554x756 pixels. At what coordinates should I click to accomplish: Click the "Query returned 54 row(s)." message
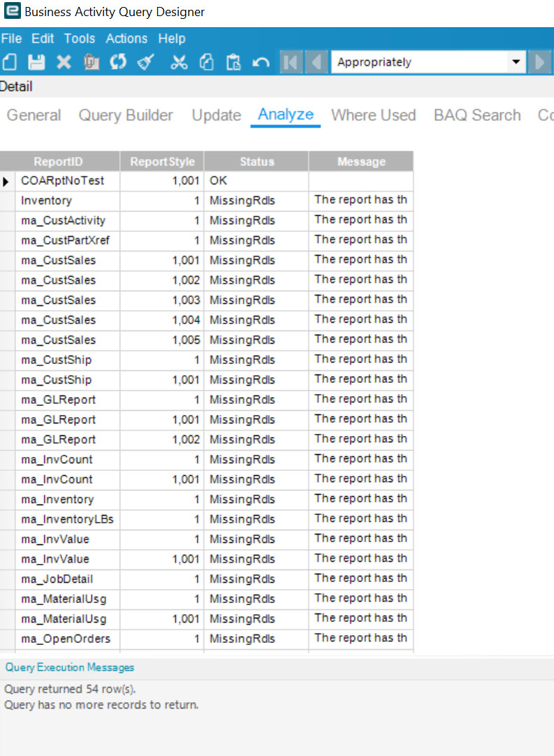70,689
